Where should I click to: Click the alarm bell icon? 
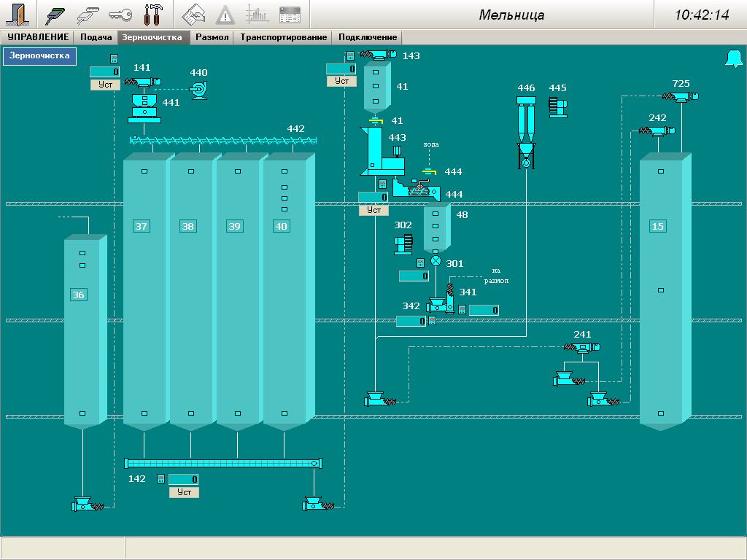[x=732, y=59]
